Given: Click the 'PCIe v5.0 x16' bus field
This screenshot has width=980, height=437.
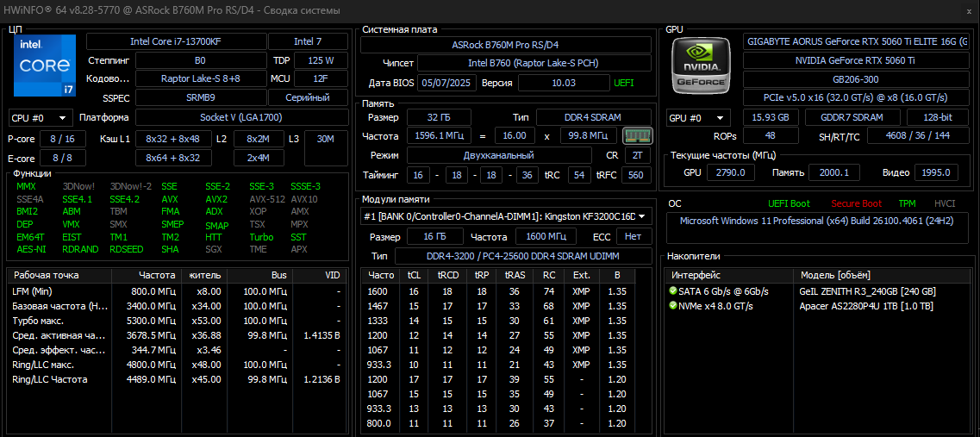Looking at the screenshot, I should (856, 97).
